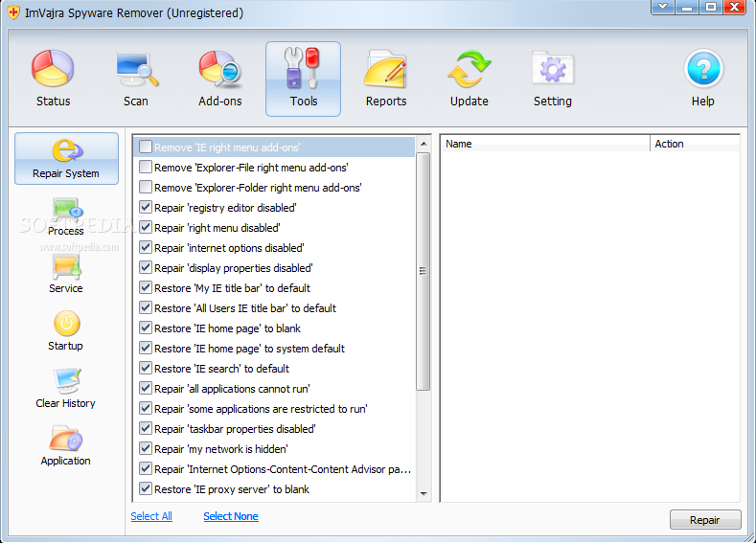Open the Application sidebar icon
Screen dimensions: 756x543
coord(65,438)
